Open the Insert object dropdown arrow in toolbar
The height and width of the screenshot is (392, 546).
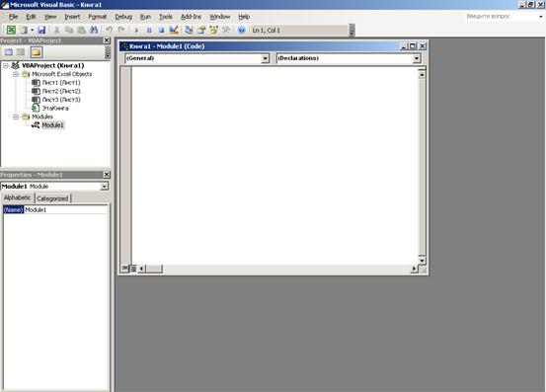click(32, 30)
